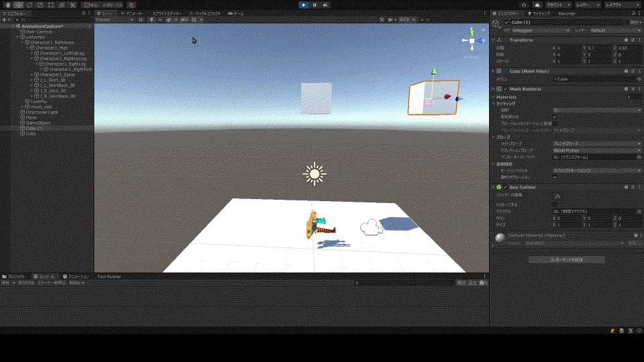Toggle トリガーにする checkbox

click(x=555, y=204)
